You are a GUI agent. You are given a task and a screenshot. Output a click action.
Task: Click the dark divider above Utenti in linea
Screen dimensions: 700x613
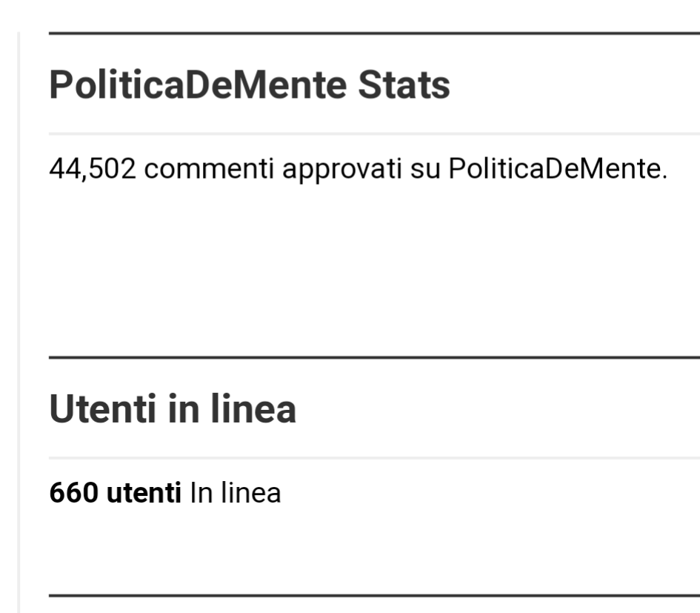tap(374, 357)
